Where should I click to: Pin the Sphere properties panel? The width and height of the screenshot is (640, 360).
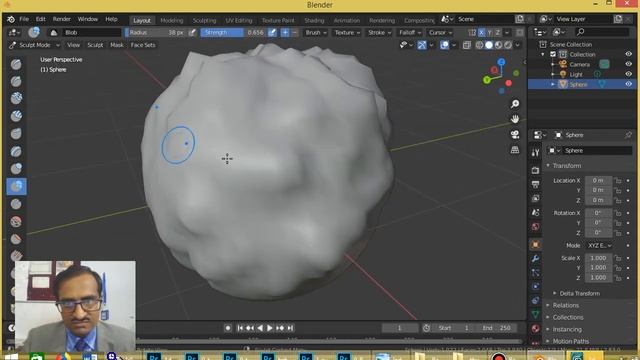[628, 135]
